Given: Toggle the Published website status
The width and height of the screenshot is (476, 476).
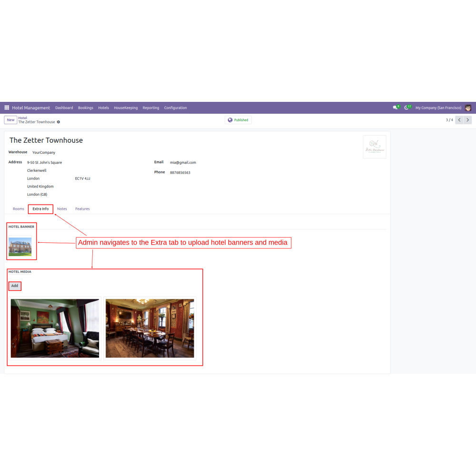Looking at the screenshot, I should (x=238, y=120).
